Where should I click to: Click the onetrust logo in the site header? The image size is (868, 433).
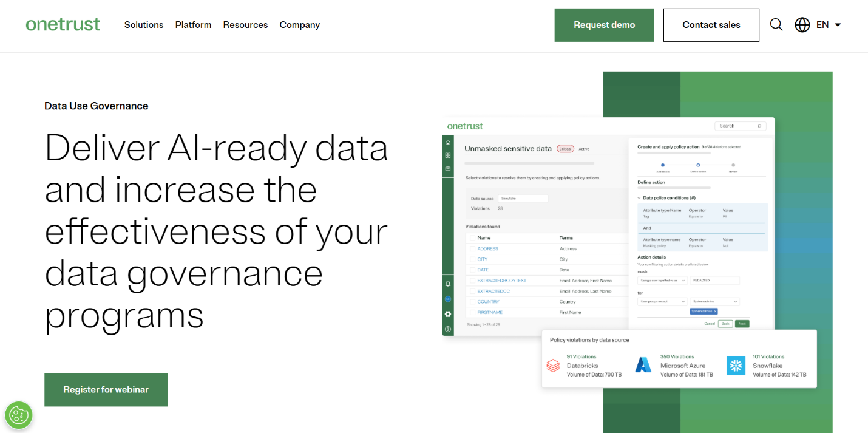[63, 24]
